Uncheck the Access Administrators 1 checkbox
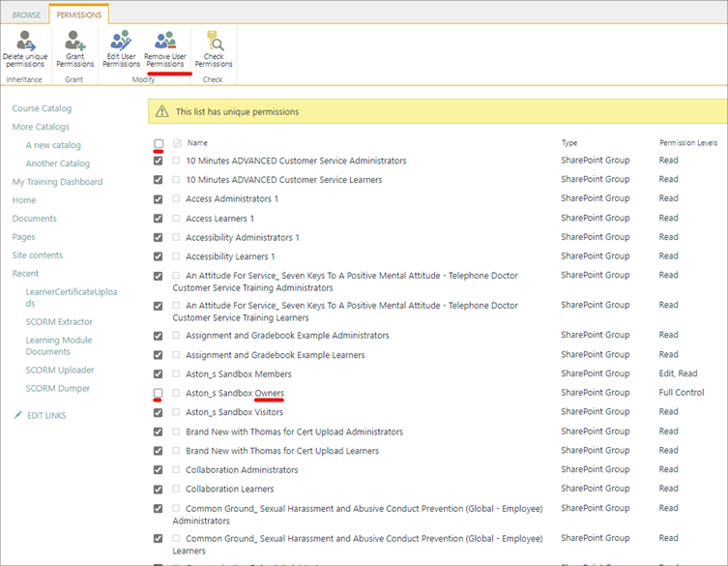The image size is (728, 566). (159, 198)
